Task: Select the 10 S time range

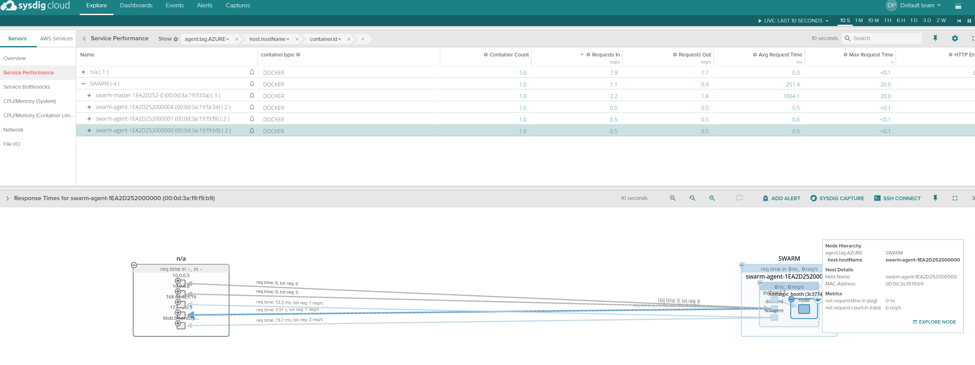Action: [844, 21]
